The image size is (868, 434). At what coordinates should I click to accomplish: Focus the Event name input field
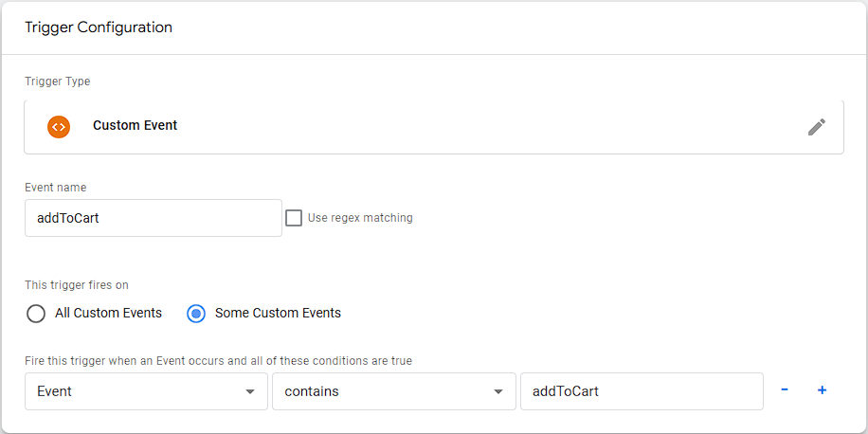[x=153, y=218]
